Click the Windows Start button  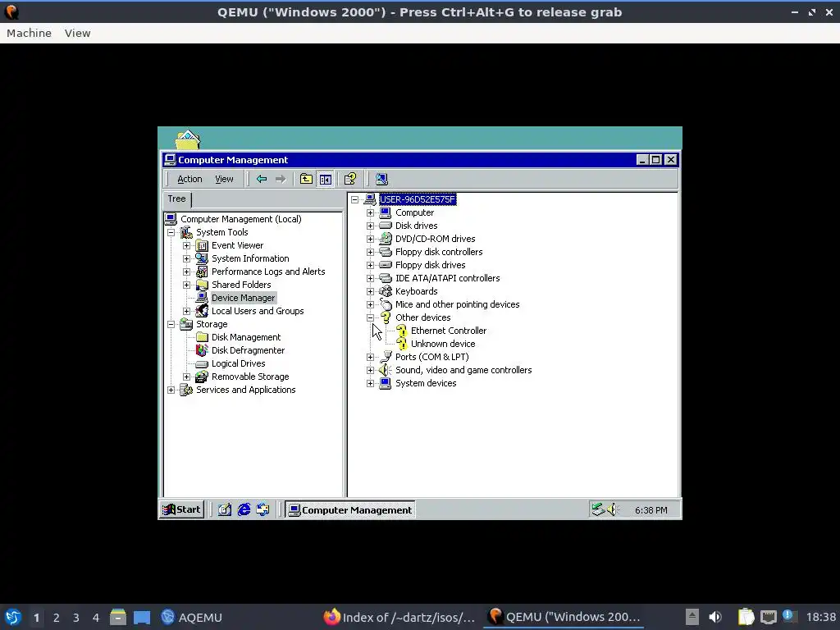pos(181,509)
